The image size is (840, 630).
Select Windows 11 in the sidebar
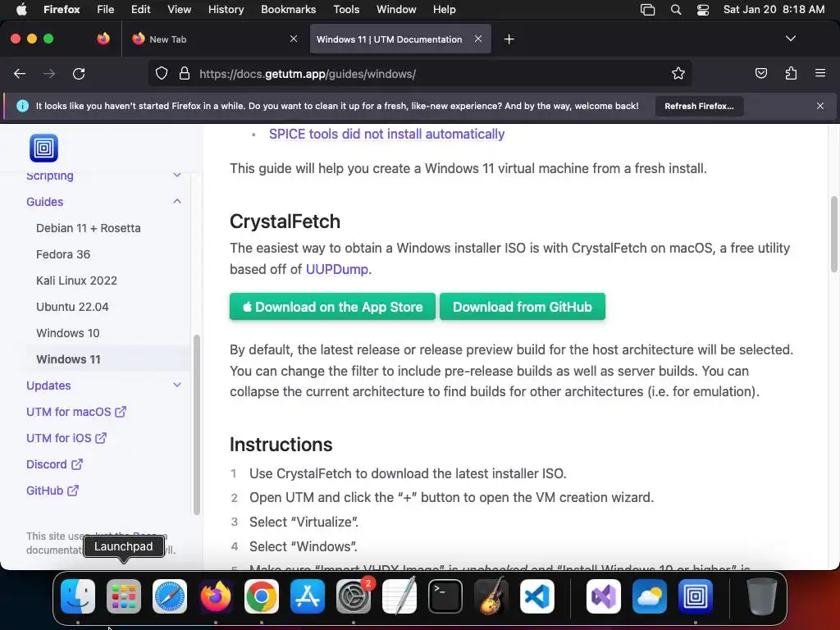coord(69,359)
